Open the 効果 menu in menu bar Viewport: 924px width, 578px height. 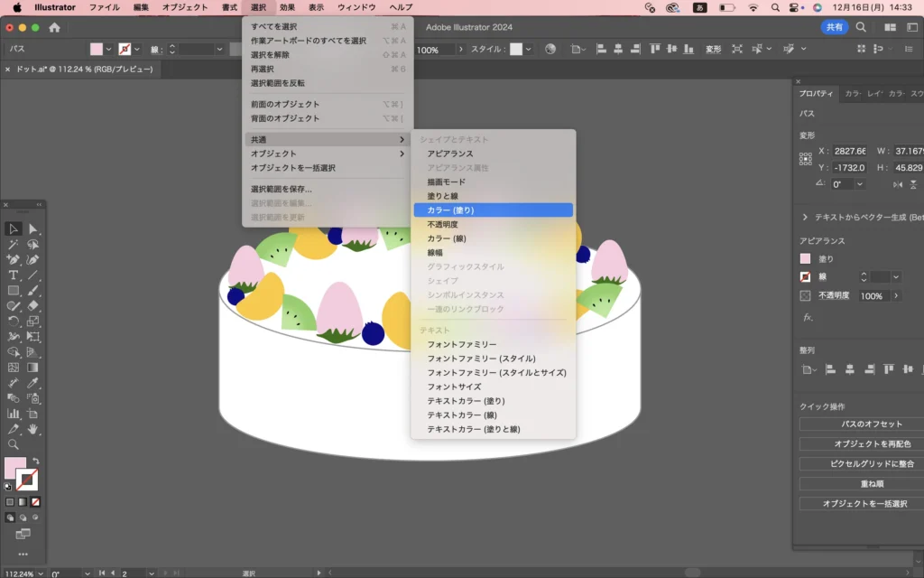[287, 7]
